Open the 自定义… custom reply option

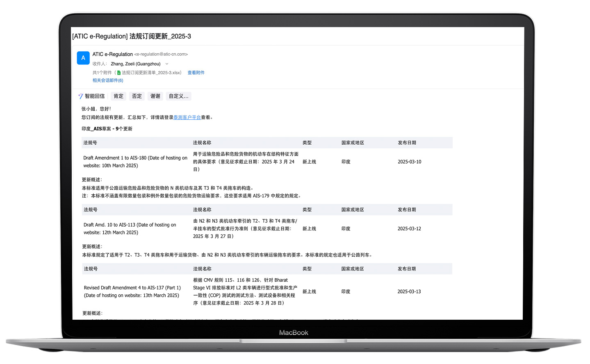pyautogui.click(x=179, y=96)
